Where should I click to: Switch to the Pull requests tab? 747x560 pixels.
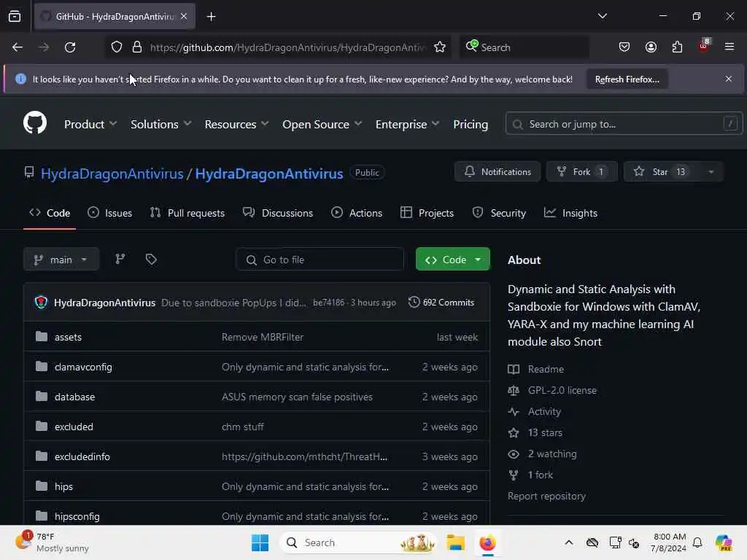click(187, 214)
